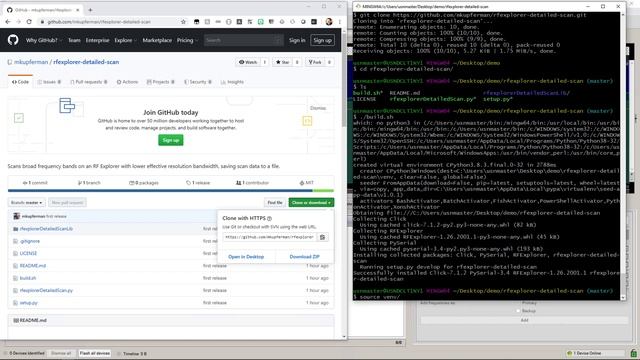640x360 pixels.
Task: Select the Backup radio button in background window
Action: pos(518,311)
